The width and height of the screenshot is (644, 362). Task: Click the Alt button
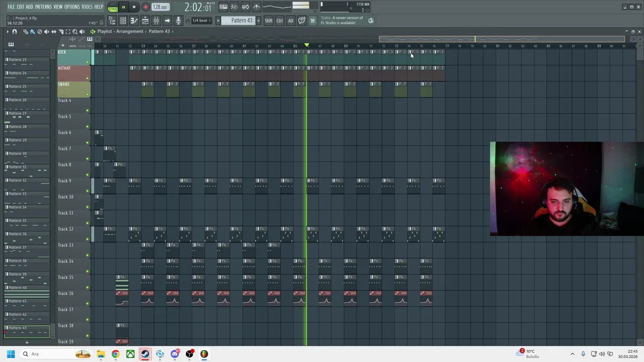point(291,21)
